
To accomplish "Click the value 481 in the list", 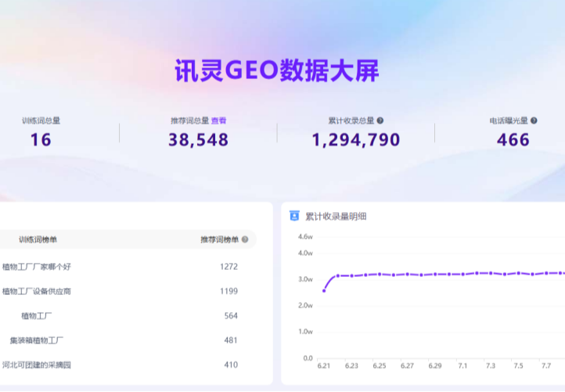I will tap(231, 340).
